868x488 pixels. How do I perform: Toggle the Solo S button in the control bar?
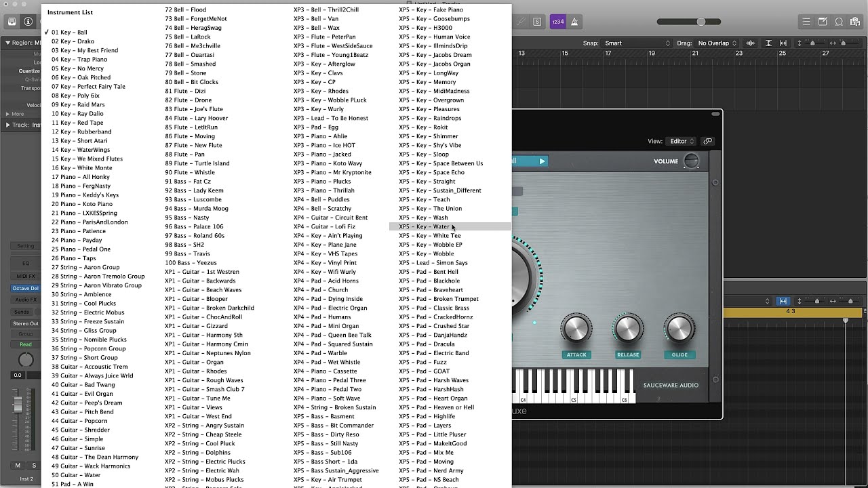tap(537, 22)
